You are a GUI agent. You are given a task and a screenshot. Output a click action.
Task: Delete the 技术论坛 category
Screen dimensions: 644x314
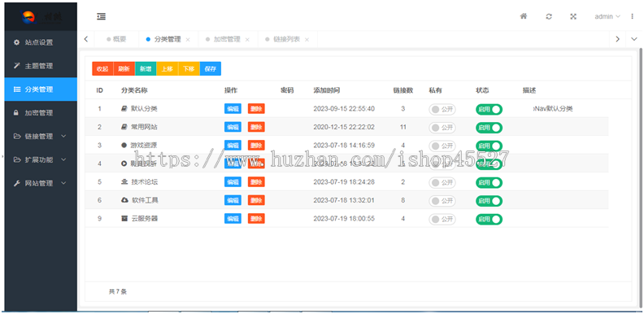tap(256, 181)
